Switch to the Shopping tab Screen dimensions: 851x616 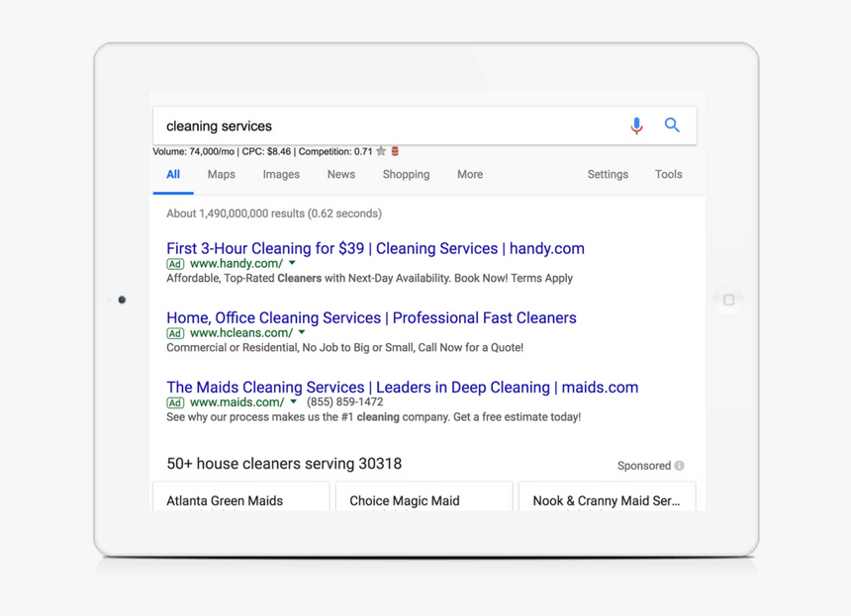(x=406, y=175)
